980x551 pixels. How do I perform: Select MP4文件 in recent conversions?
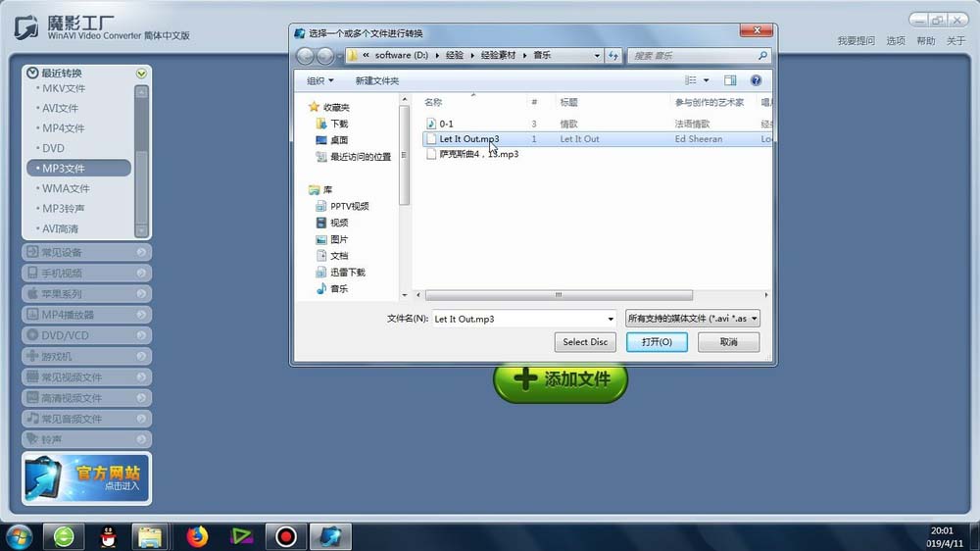click(x=63, y=128)
